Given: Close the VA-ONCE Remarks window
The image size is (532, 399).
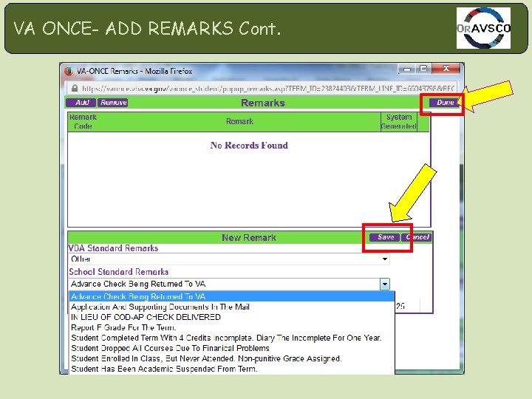Looking at the screenshot, I should point(446,69).
